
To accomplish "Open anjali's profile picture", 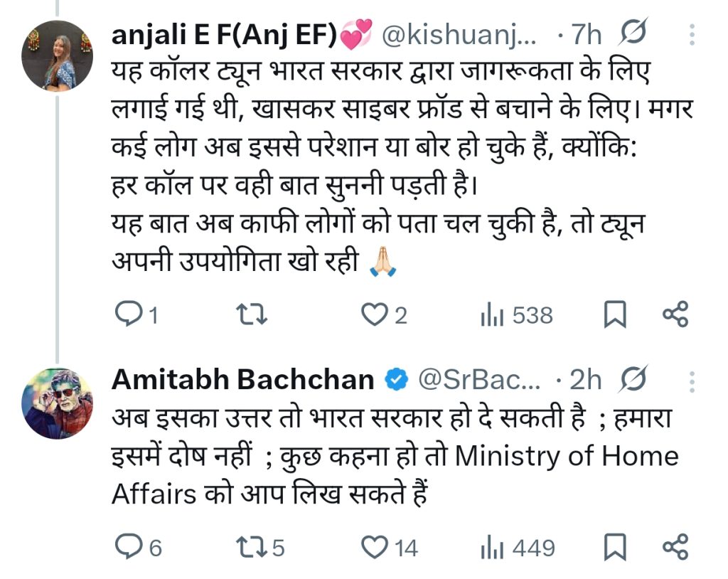I will pos(57,55).
